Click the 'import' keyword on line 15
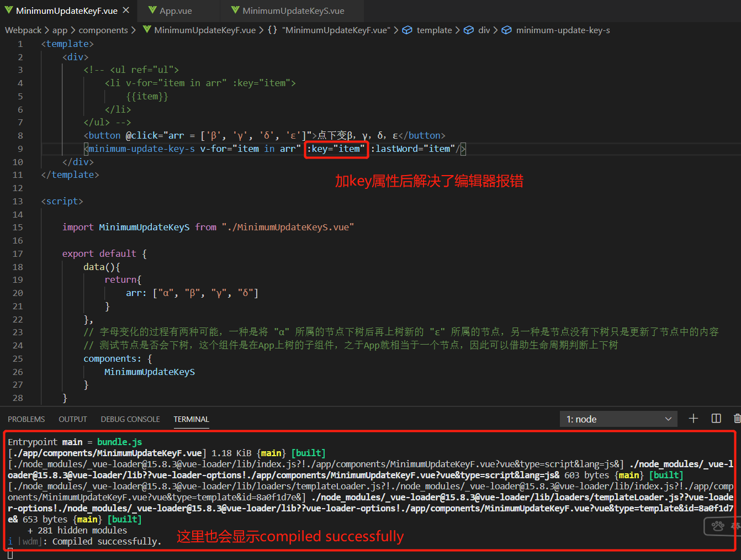The height and width of the screenshot is (560, 741). 78,227
